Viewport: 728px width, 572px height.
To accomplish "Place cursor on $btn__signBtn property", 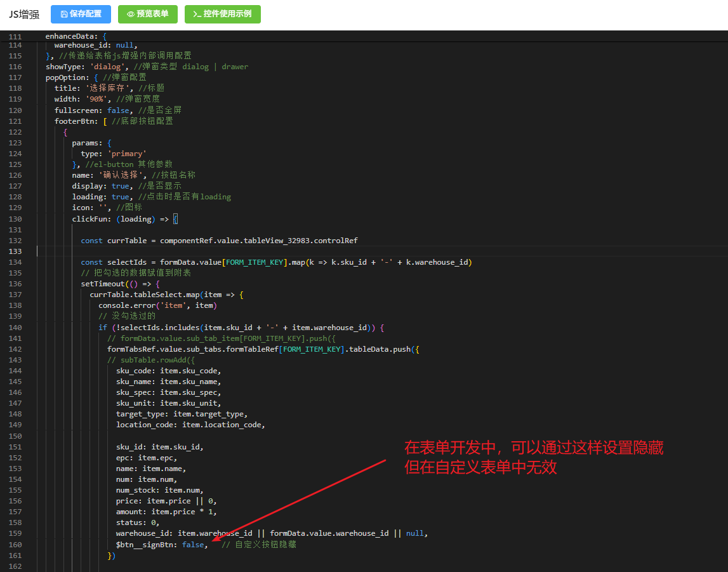I will [146, 545].
